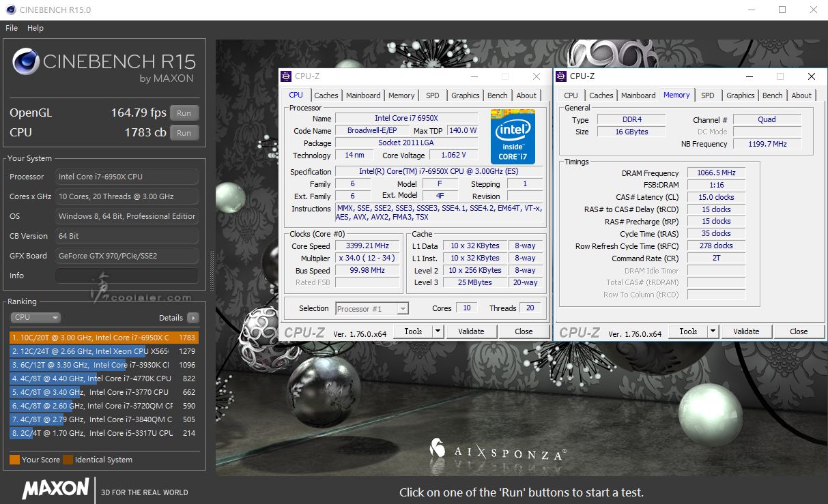Click the GFX Board field showing GeForce GTX 970

(x=127, y=256)
